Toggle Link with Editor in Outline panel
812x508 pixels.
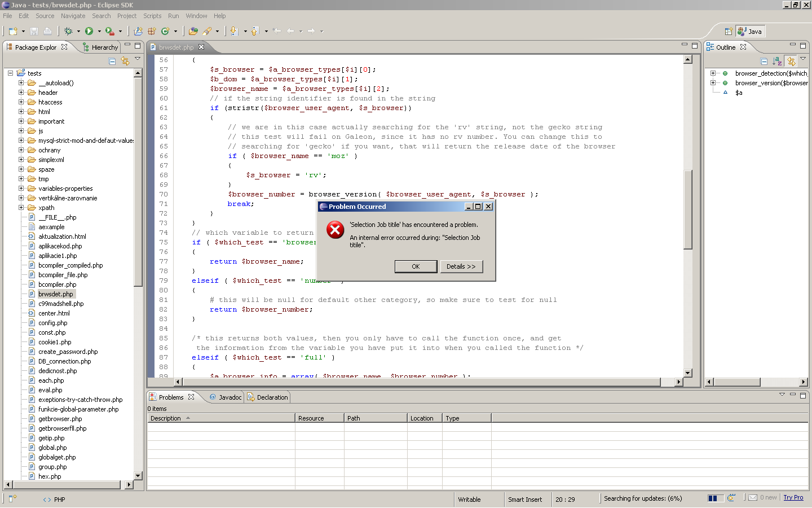[x=791, y=61]
